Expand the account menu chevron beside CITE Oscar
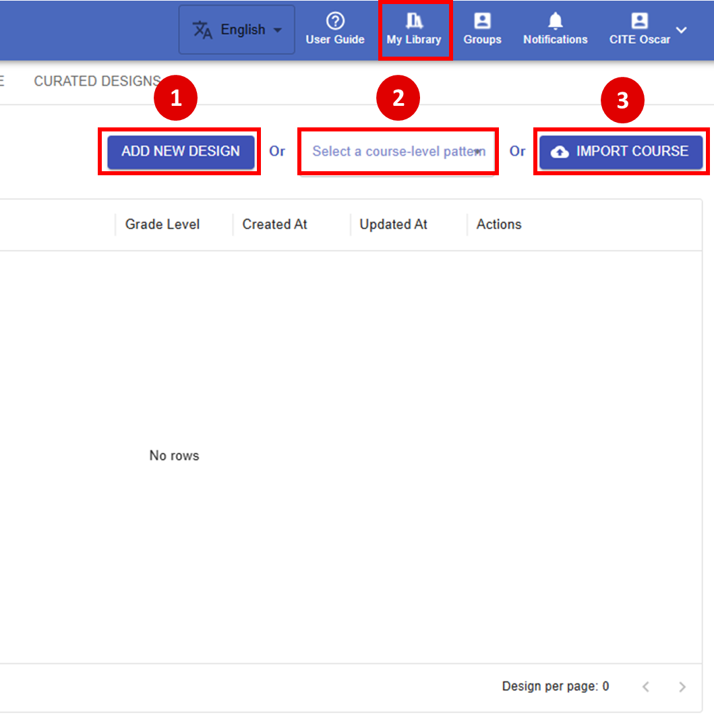The height and width of the screenshot is (728, 714). tap(682, 30)
